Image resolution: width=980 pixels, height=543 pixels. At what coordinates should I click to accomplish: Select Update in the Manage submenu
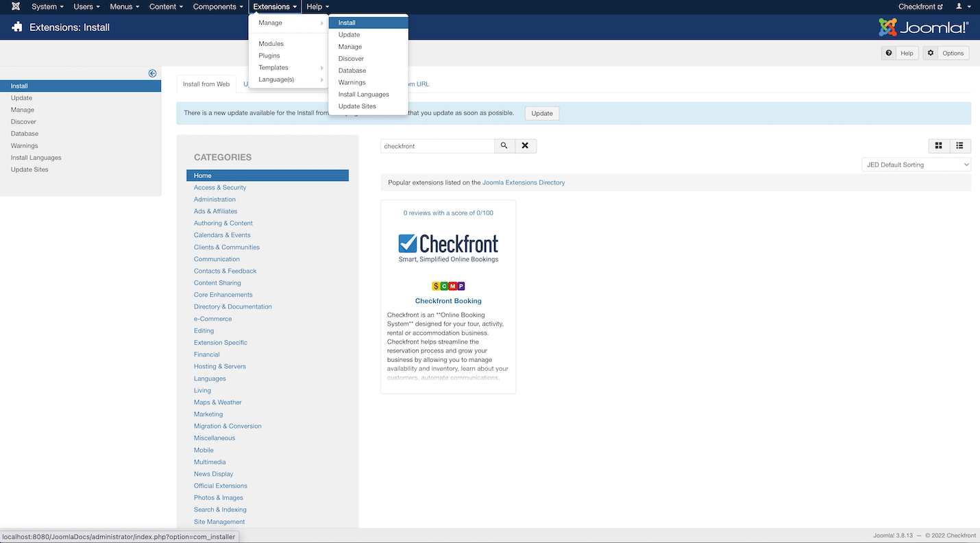[x=369, y=34]
